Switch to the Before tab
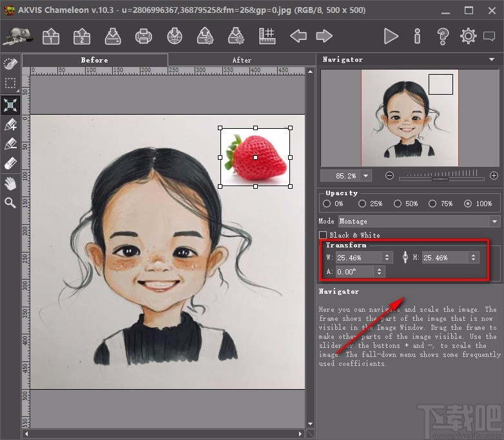The image size is (504, 440). 94,60
